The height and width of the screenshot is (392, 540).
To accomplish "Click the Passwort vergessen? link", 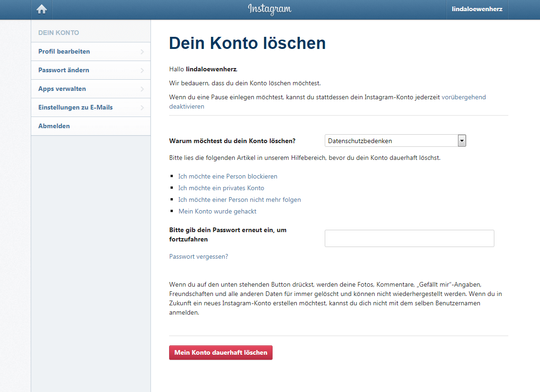I will 198,256.
